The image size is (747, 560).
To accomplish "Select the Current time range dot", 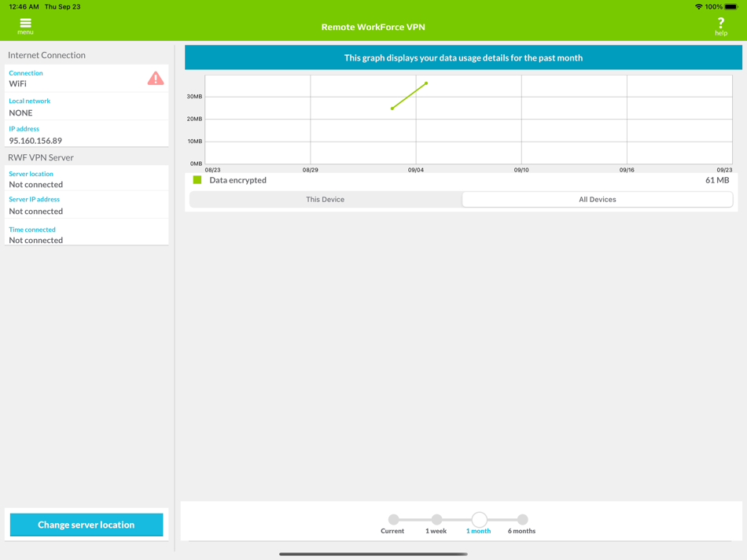I will 393,519.
